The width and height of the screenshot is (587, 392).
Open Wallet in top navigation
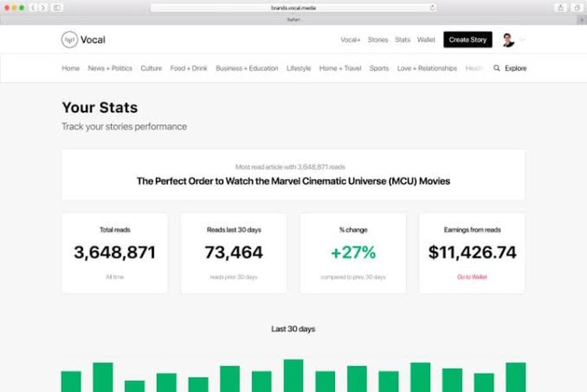[x=426, y=40]
